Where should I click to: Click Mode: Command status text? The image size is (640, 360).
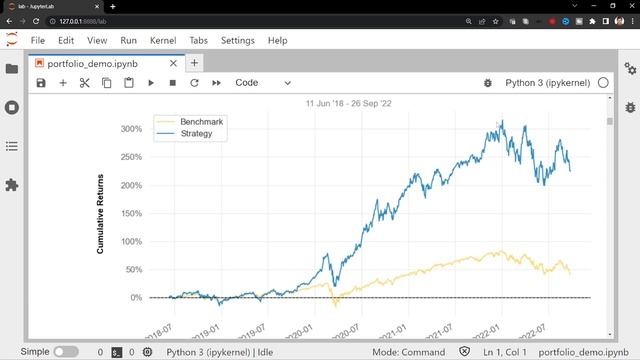click(409, 352)
